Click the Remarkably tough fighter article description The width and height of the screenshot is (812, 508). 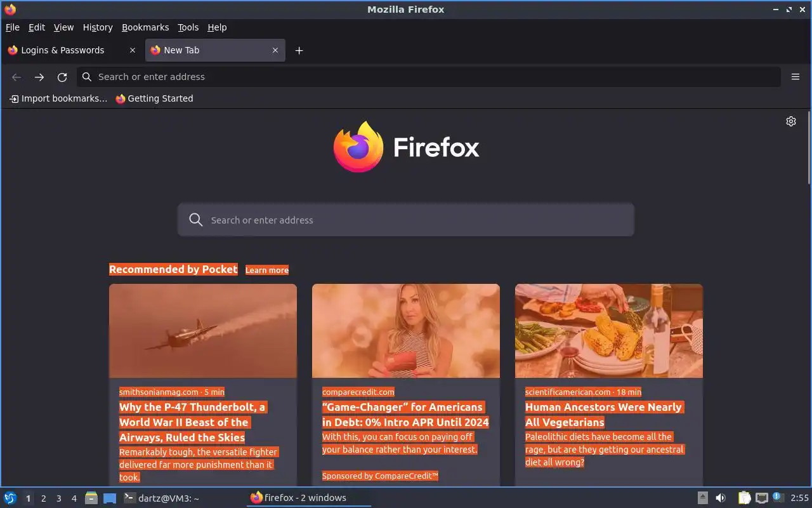pos(198,465)
